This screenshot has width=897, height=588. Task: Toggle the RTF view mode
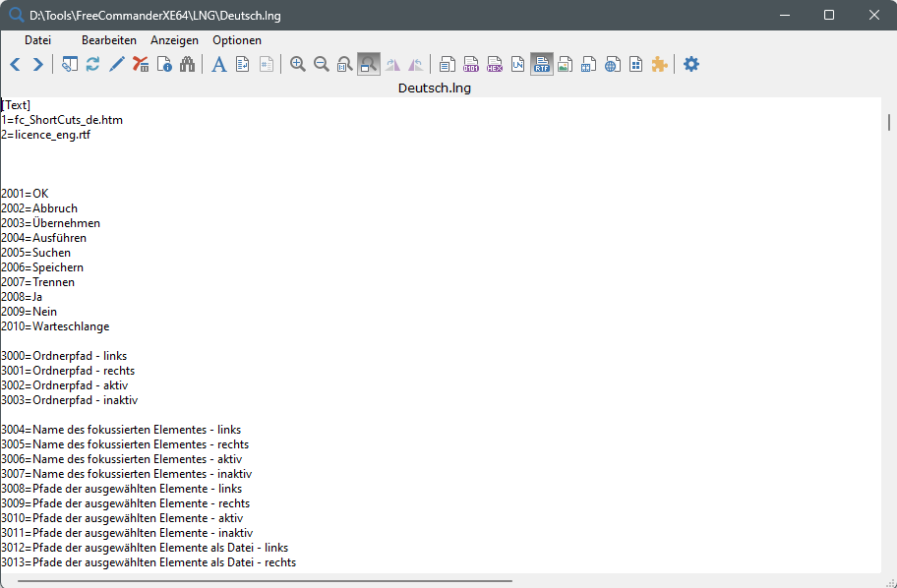click(542, 65)
